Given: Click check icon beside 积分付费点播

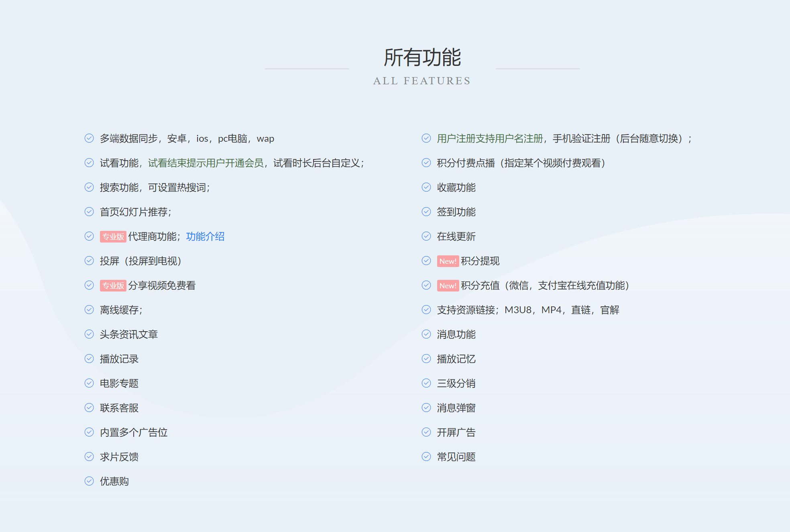Looking at the screenshot, I should 426,163.
